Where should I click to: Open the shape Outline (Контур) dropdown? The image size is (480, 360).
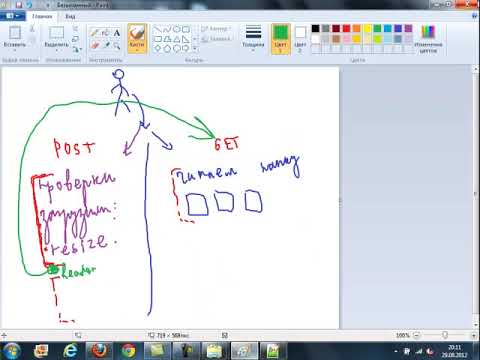pyautogui.click(x=216, y=29)
